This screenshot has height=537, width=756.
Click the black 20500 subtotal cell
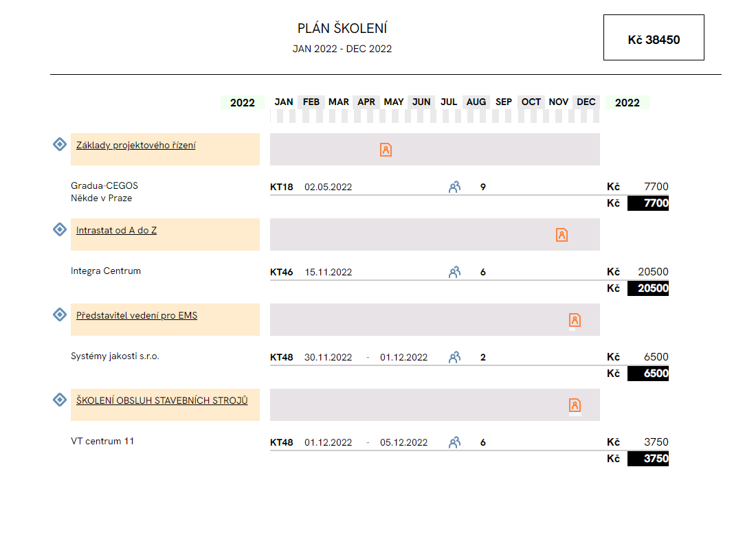pyautogui.click(x=647, y=288)
